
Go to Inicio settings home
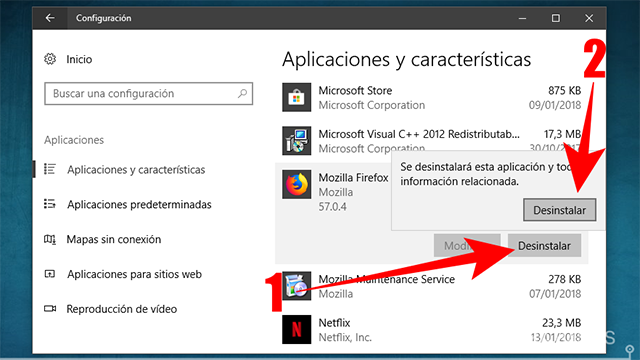pos(79,59)
